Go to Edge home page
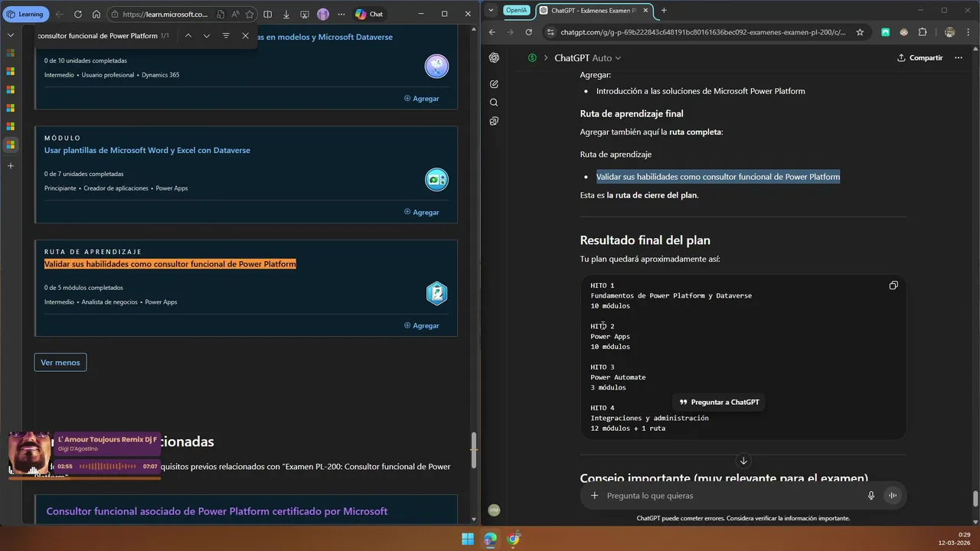Viewport: 980px width, 551px height. coord(96,14)
